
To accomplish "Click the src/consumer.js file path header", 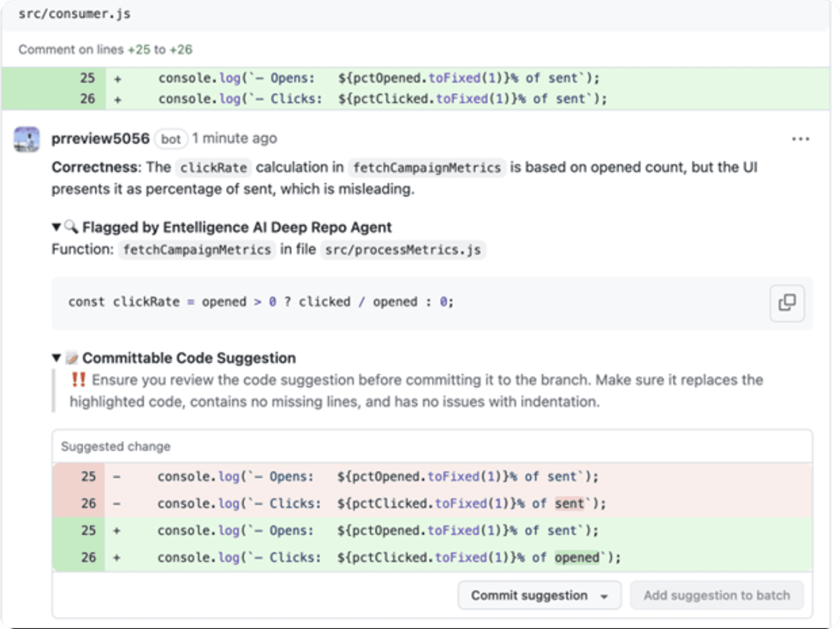I will tap(74, 14).
